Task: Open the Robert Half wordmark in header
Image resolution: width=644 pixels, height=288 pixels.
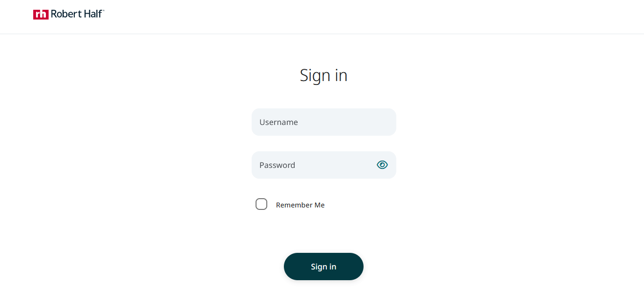Action: [x=77, y=14]
